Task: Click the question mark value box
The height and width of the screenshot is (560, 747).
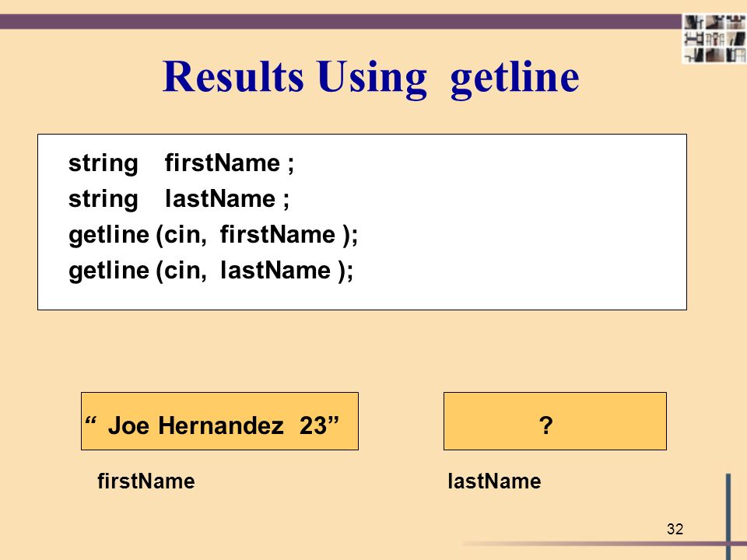Action: pyautogui.click(x=555, y=421)
